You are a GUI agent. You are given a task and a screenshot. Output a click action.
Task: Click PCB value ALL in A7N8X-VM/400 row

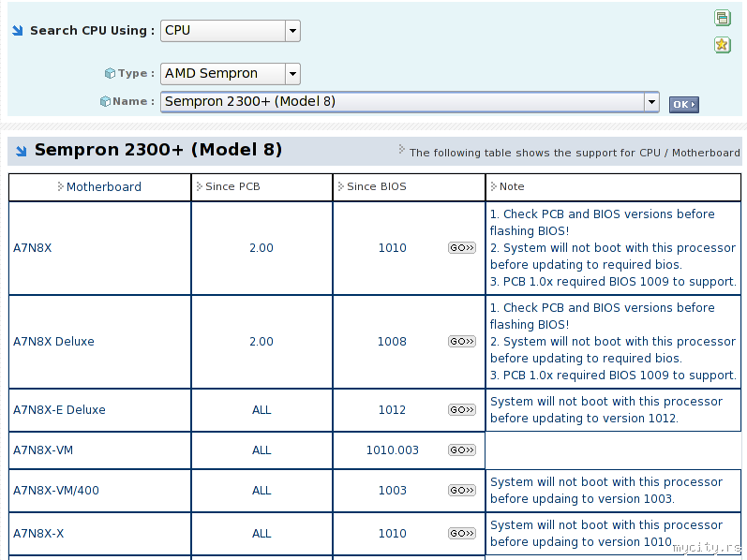click(x=261, y=490)
